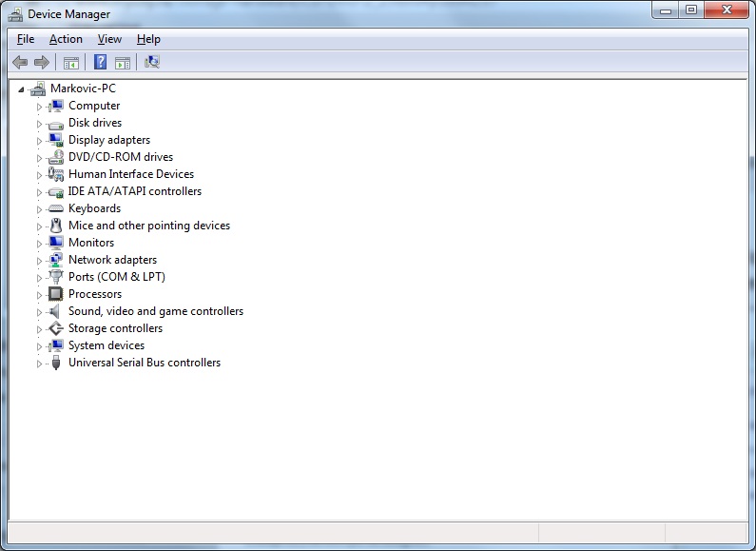Expand the Processors arrow

(x=40, y=295)
